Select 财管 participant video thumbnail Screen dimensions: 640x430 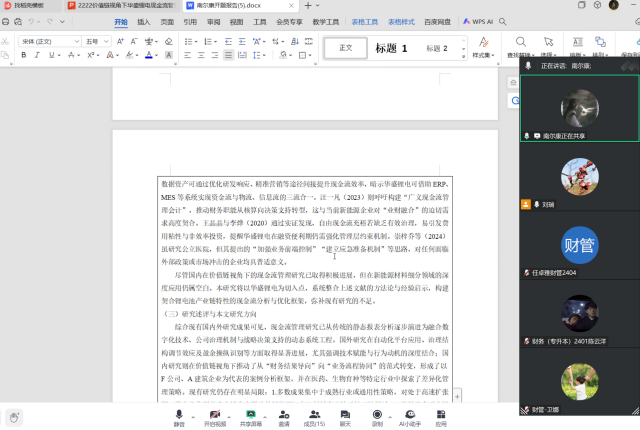coord(579,243)
